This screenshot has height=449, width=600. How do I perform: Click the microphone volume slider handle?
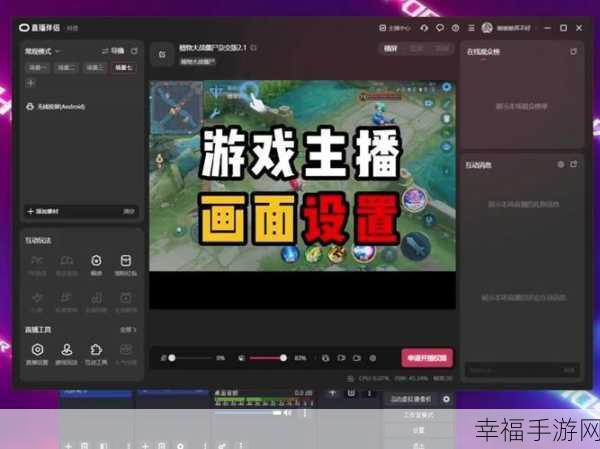(172, 358)
